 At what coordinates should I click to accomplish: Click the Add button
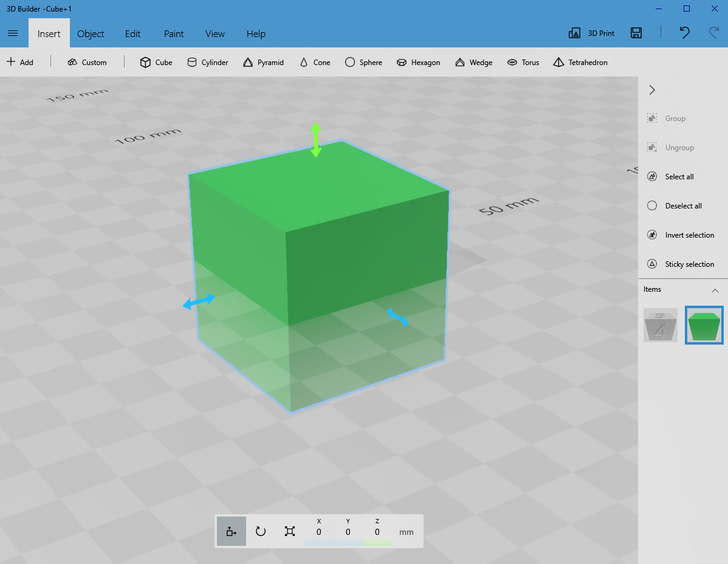(x=21, y=62)
